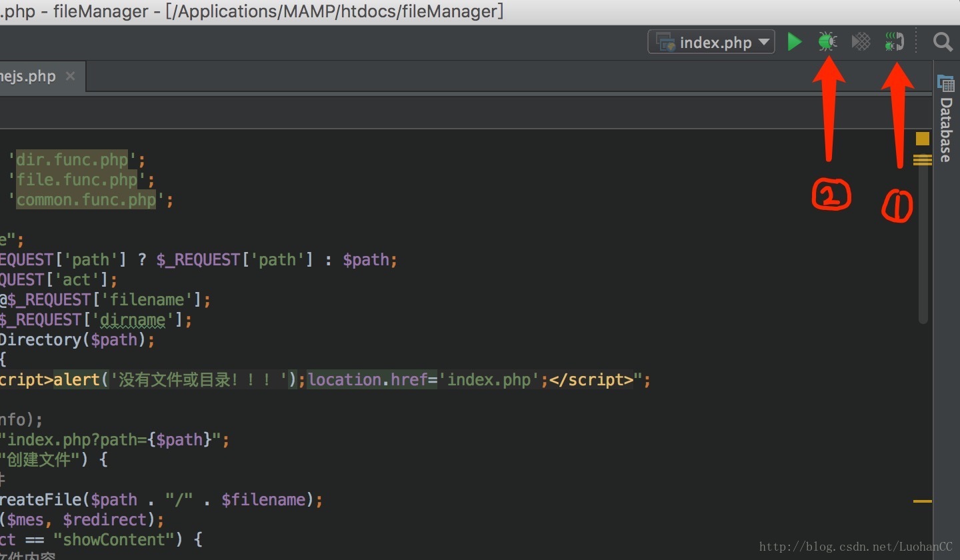This screenshot has width=960, height=560.
Task: Click the Database panel table icon
Action: 945,83
